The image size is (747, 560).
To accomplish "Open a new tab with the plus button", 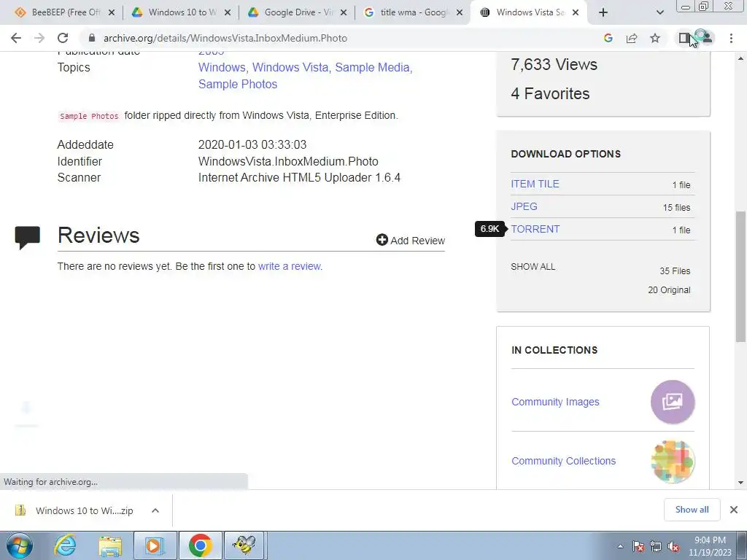I will (x=603, y=12).
